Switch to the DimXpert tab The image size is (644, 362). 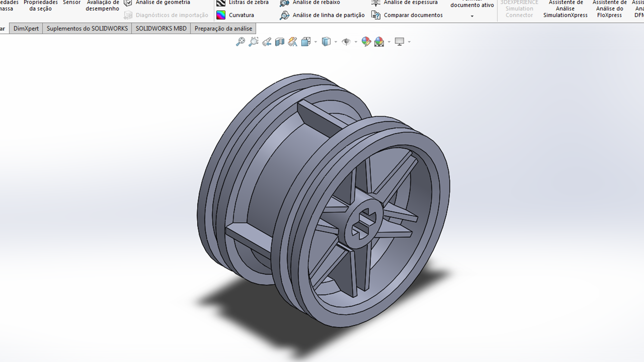[x=26, y=29]
